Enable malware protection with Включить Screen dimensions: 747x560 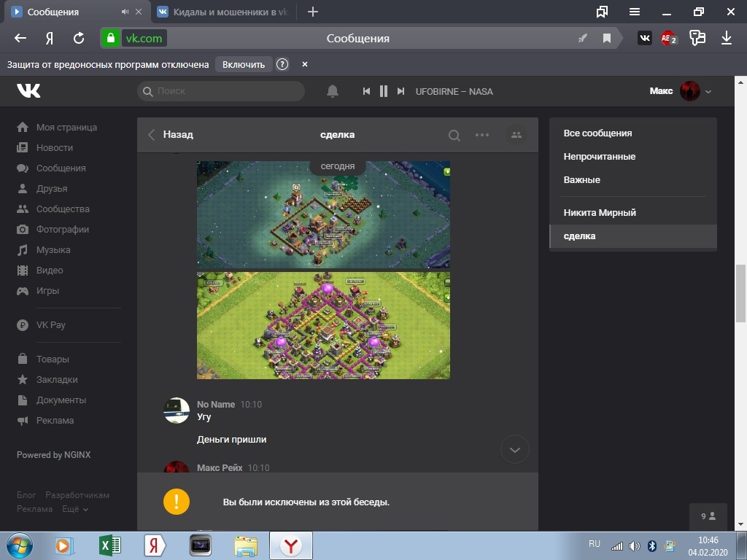244,64
